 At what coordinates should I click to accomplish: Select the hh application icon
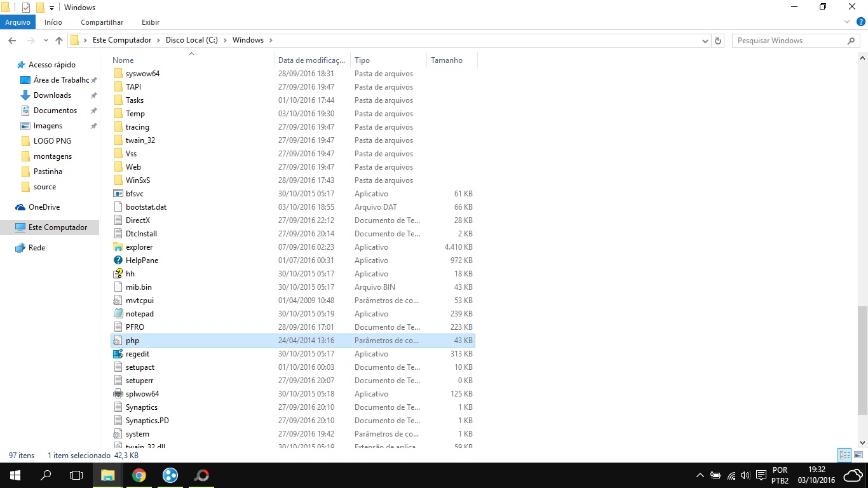(x=118, y=274)
